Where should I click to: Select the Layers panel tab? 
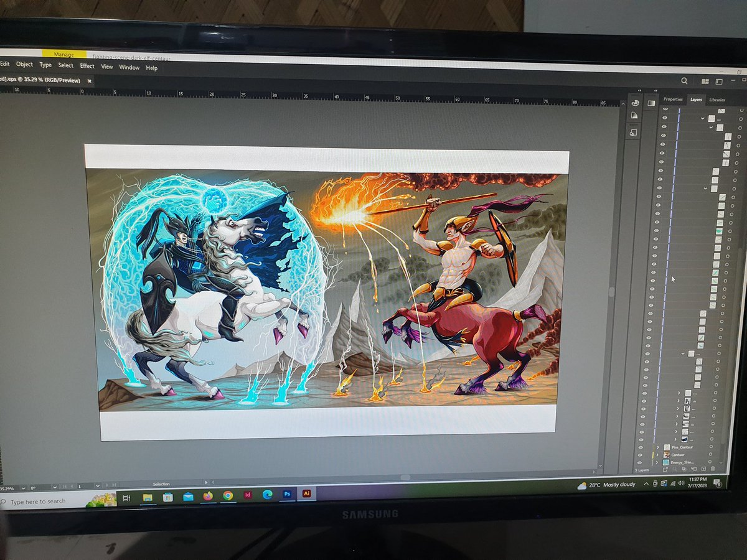tap(696, 100)
